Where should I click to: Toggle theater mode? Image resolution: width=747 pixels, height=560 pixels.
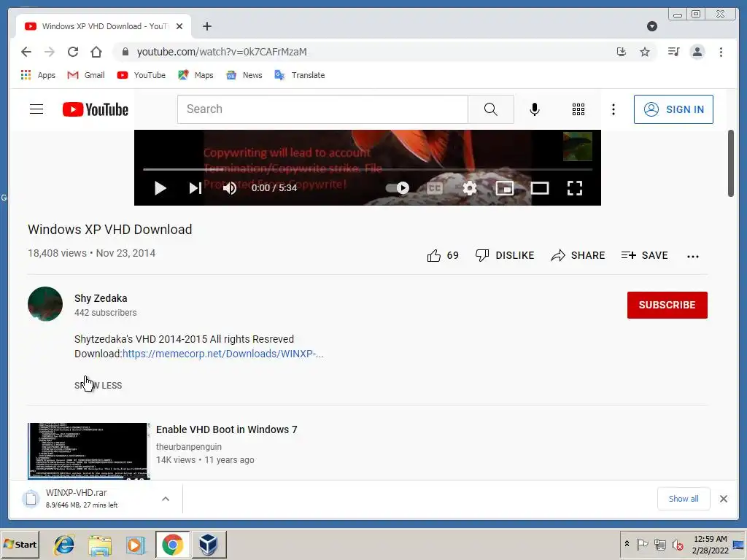point(540,188)
